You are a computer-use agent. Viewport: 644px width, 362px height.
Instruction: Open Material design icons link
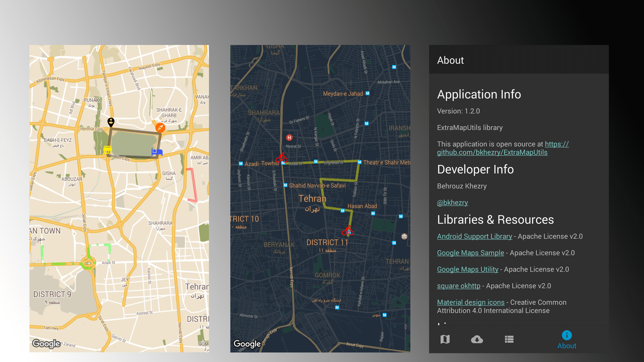pyautogui.click(x=470, y=302)
